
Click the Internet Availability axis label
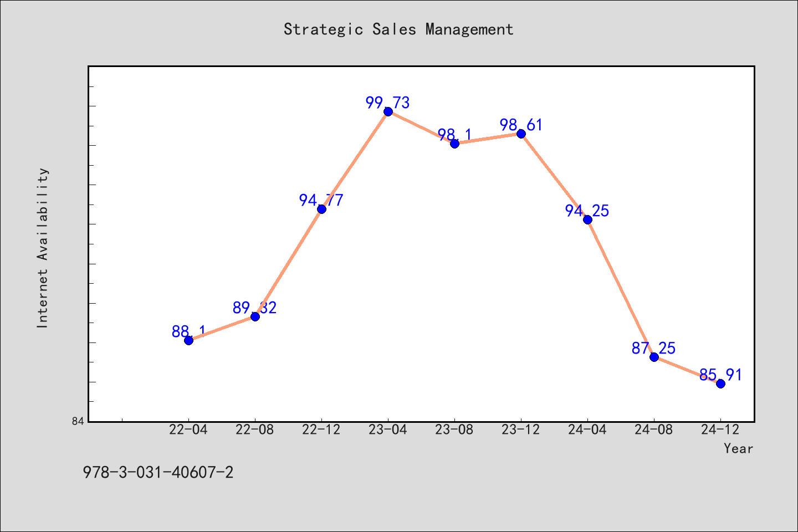point(43,248)
